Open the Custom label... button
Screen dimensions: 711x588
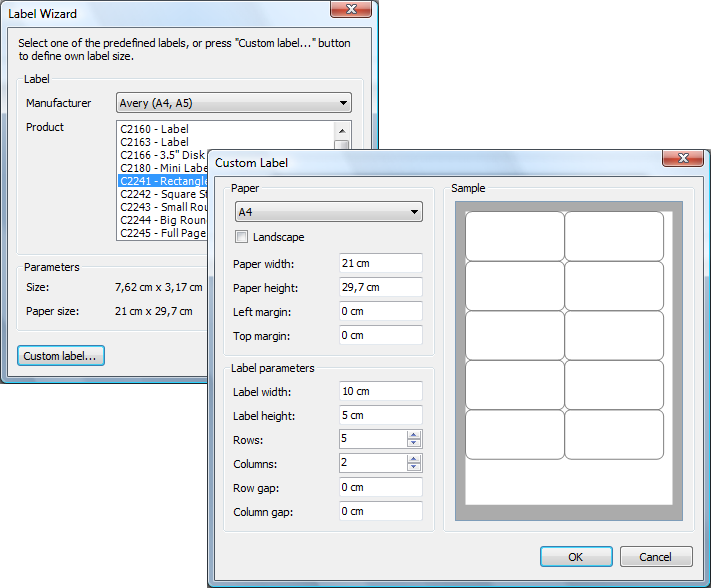pyautogui.click(x=61, y=356)
